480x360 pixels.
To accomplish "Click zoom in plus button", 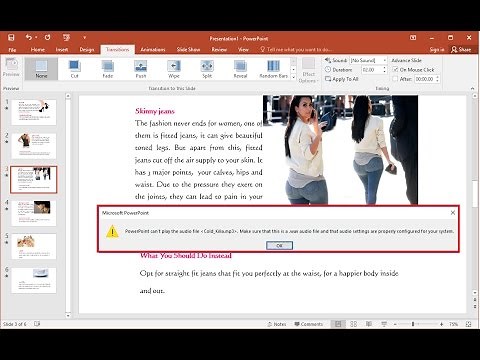I will click(x=441, y=324).
